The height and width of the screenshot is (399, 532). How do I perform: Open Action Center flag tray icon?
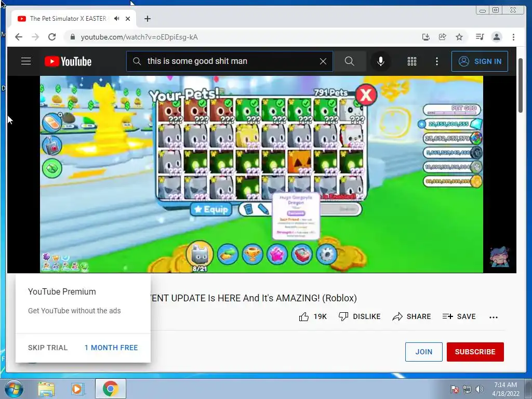(x=454, y=389)
